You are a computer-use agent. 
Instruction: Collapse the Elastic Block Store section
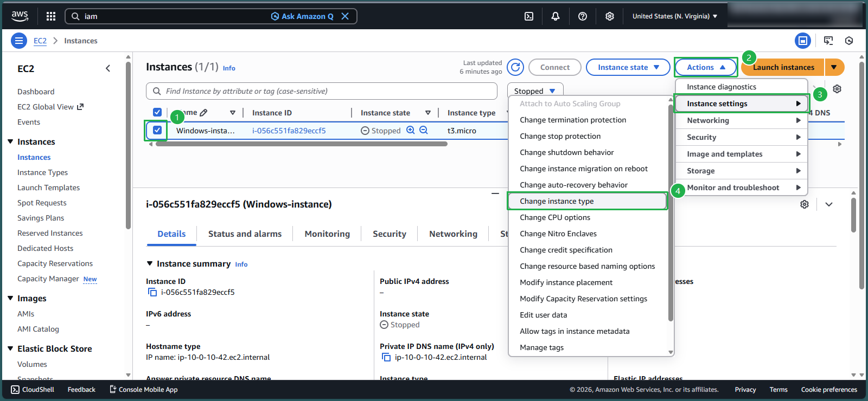click(10, 348)
